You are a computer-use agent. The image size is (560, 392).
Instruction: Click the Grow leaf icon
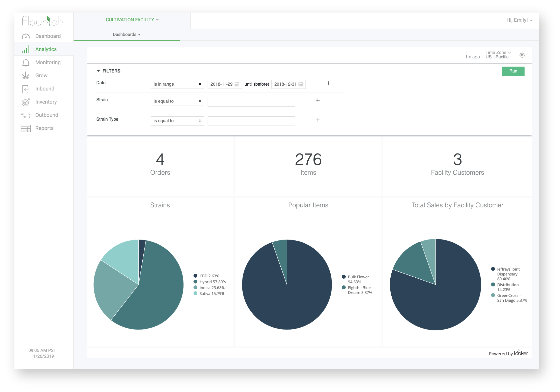tap(26, 76)
